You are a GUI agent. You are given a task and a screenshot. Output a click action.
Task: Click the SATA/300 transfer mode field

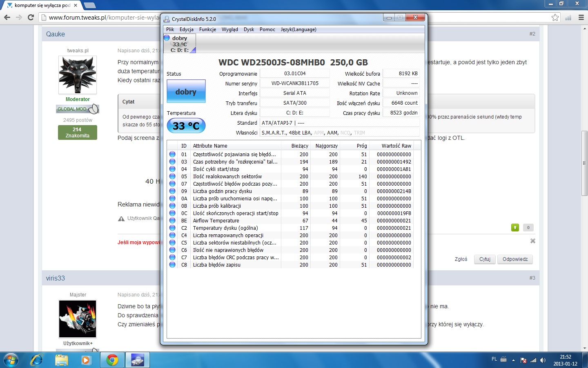(295, 103)
